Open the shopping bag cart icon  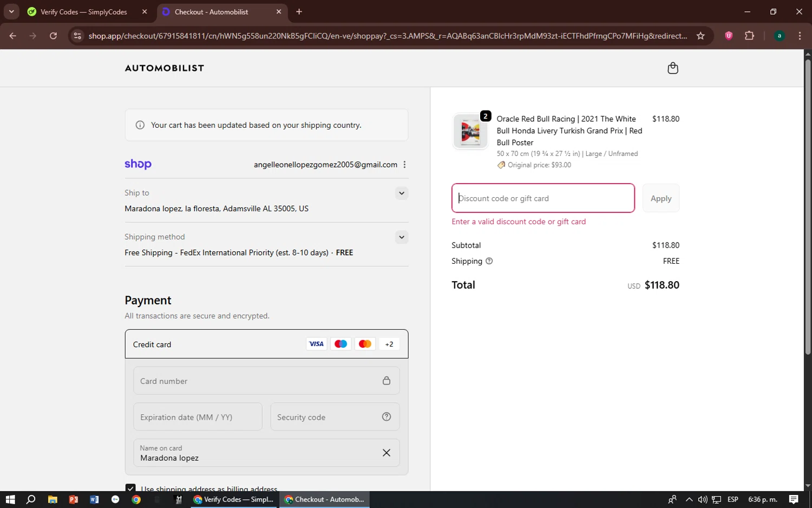click(x=673, y=68)
